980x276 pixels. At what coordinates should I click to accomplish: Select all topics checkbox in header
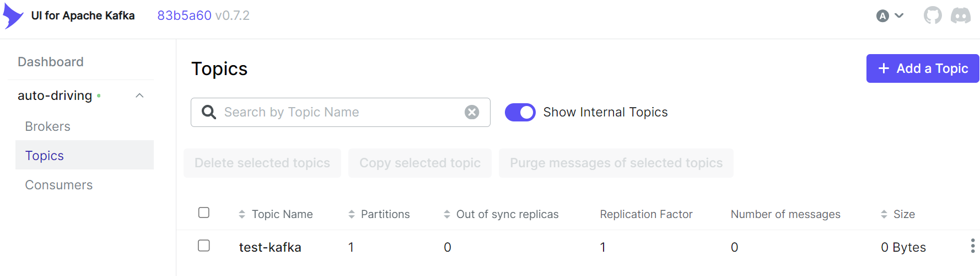(204, 213)
